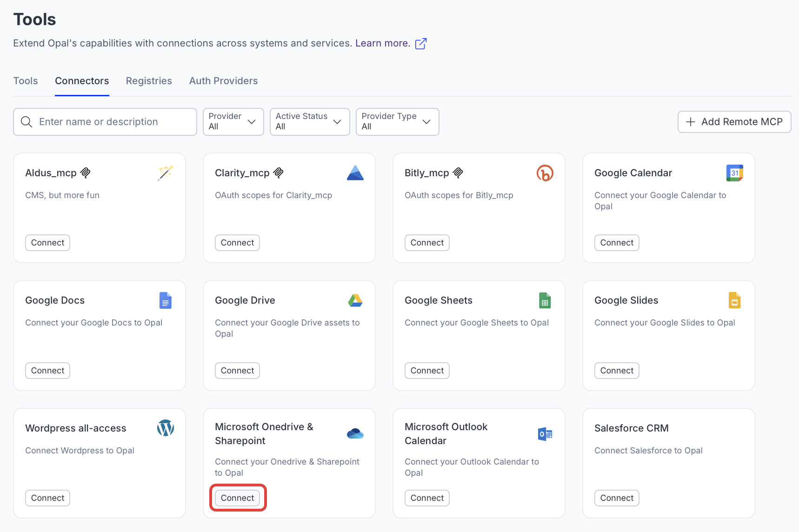Click the WordPress logo icon
799x532 pixels.
(165, 428)
